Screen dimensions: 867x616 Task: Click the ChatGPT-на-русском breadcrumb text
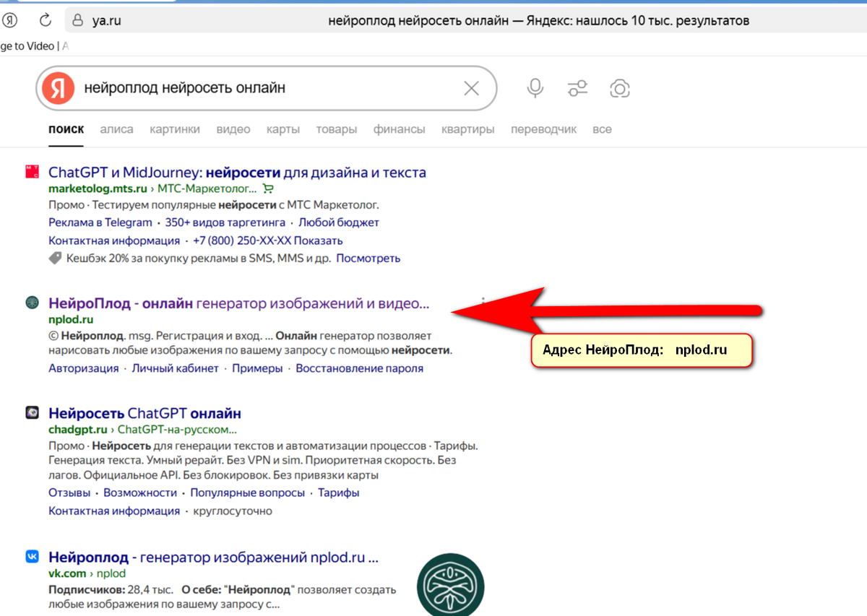[178, 430]
